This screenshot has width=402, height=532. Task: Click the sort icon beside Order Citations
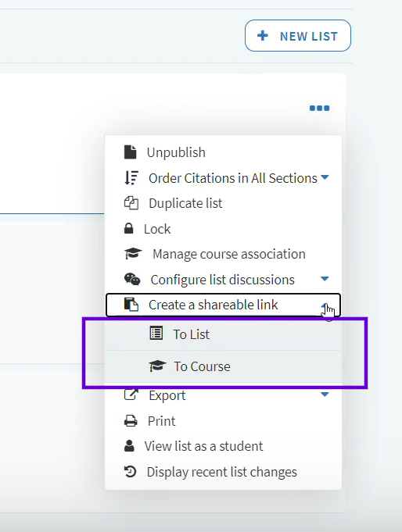point(131,178)
